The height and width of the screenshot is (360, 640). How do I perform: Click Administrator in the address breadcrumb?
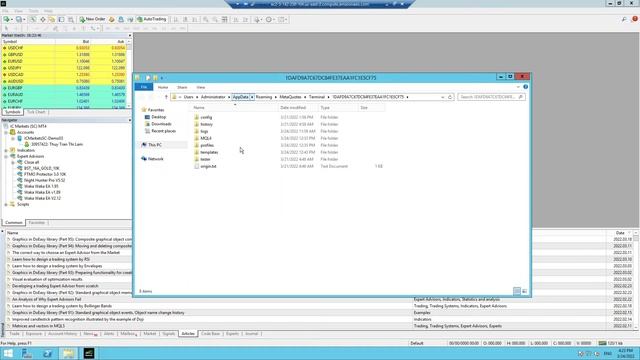213,97
